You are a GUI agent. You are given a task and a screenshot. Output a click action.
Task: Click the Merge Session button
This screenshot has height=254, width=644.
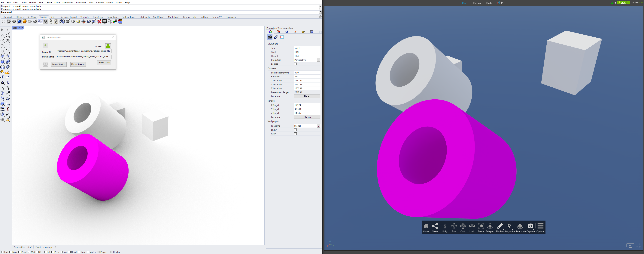[x=78, y=64]
